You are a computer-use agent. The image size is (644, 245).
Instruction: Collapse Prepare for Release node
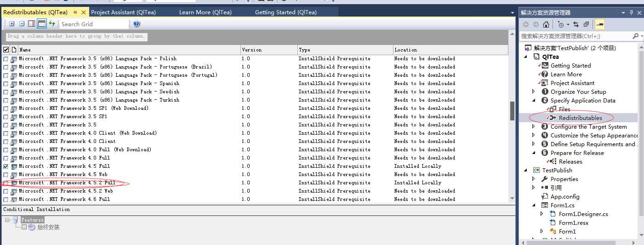534,153
